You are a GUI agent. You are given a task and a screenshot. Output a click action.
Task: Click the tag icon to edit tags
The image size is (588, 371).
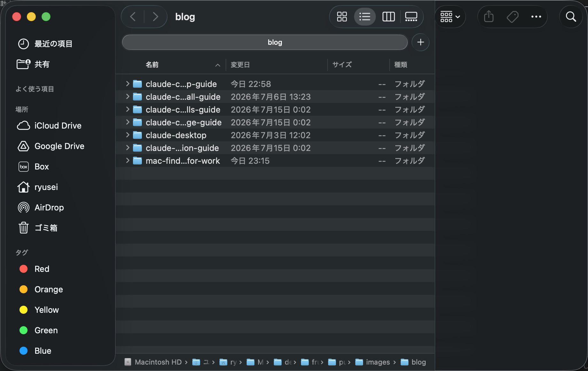(513, 17)
